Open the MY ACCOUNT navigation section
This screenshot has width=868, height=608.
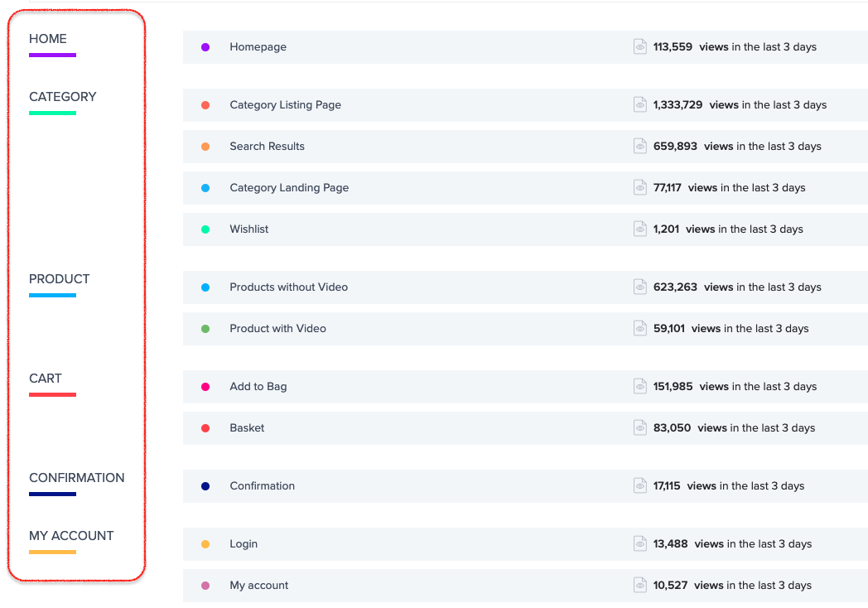coord(71,536)
